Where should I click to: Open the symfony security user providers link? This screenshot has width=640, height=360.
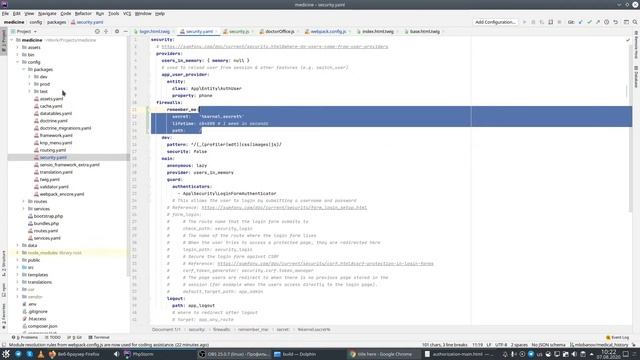coord(275,47)
